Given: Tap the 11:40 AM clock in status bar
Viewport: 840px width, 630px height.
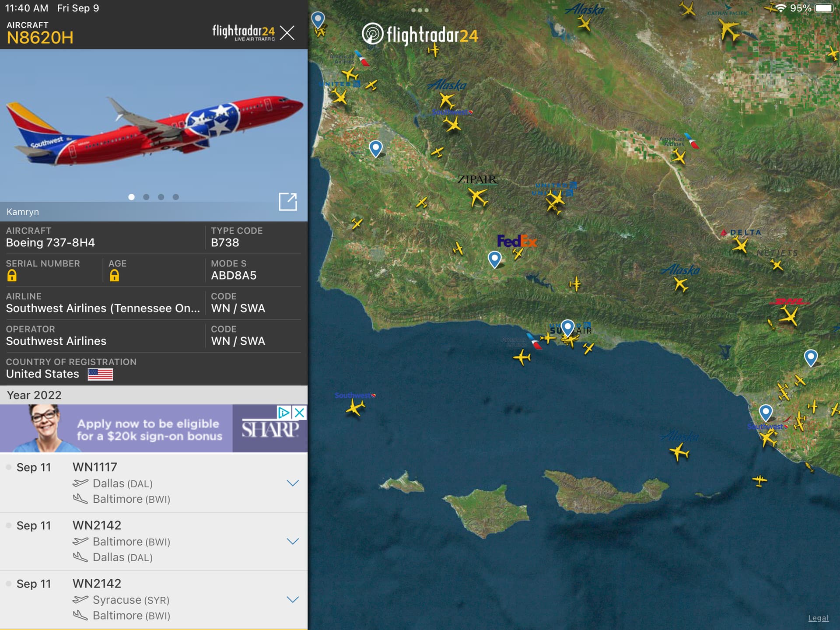Looking at the screenshot, I should point(26,8).
